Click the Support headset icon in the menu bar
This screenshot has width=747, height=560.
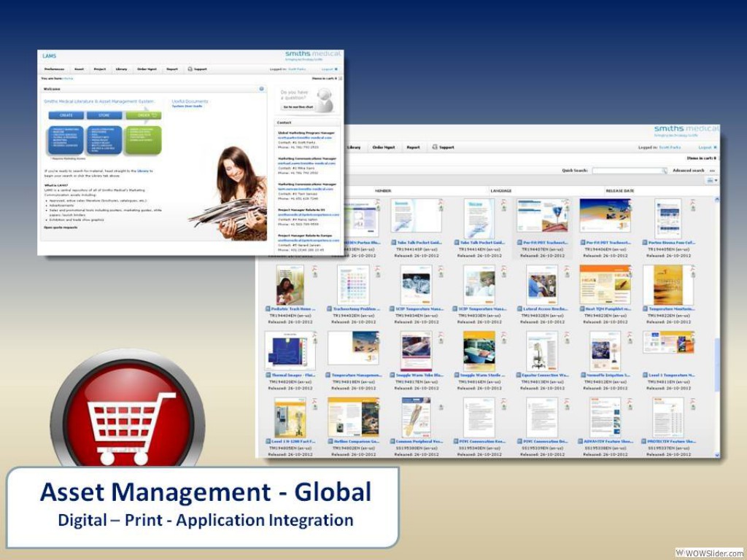click(433, 147)
